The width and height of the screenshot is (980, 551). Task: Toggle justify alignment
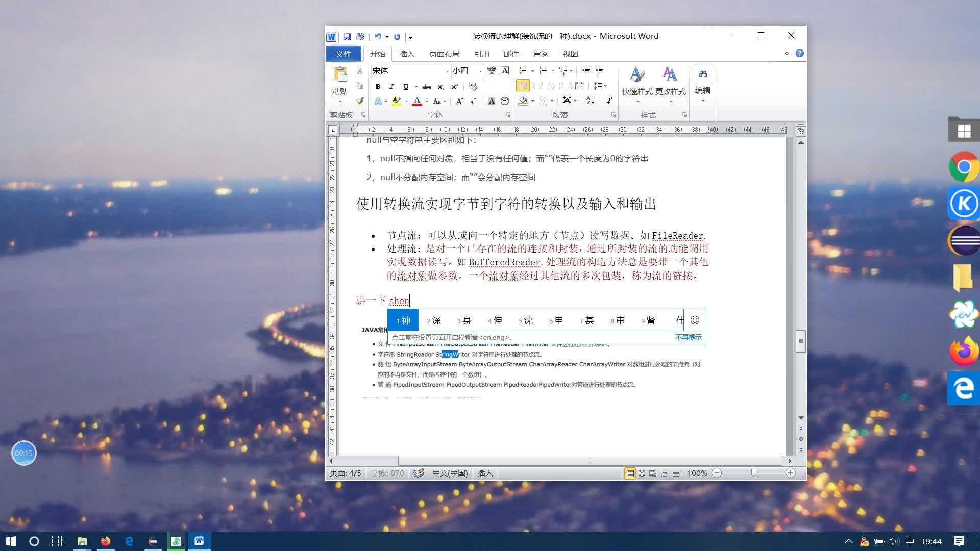pyautogui.click(x=566, y=86)
